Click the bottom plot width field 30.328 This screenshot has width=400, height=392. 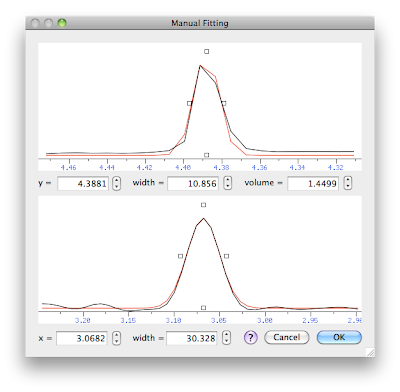click(x=192, y=338)
